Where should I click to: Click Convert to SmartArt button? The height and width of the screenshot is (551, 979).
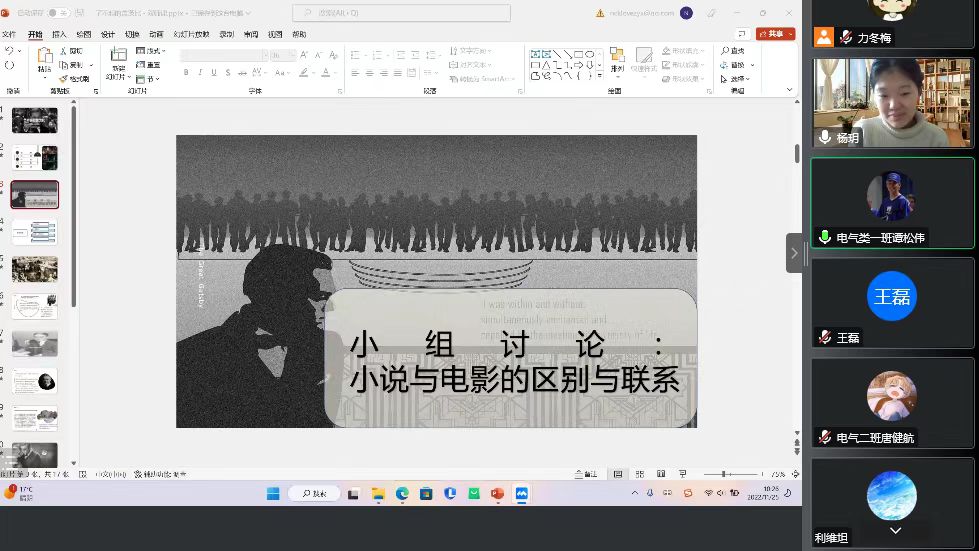coord(482,79)
